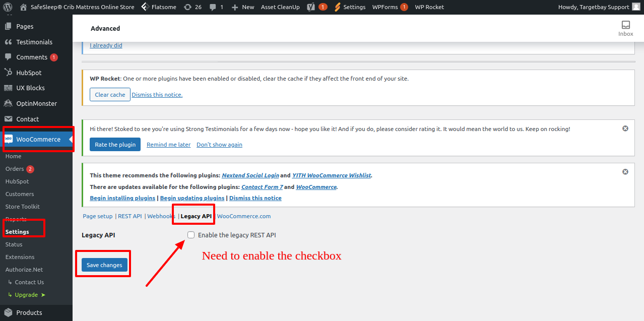Click the Testimonials quote icon
Screen dimensions: 644x321
(x=8, y=42)
